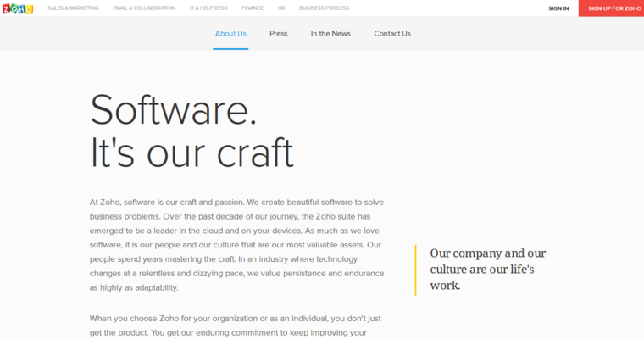Open the In the News tab
The height and width of the screenshot is (339, 644).
[x=330, y=34]
